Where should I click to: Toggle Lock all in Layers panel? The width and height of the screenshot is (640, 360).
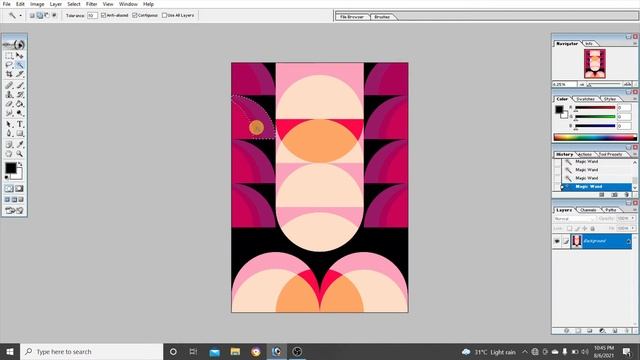593,229
